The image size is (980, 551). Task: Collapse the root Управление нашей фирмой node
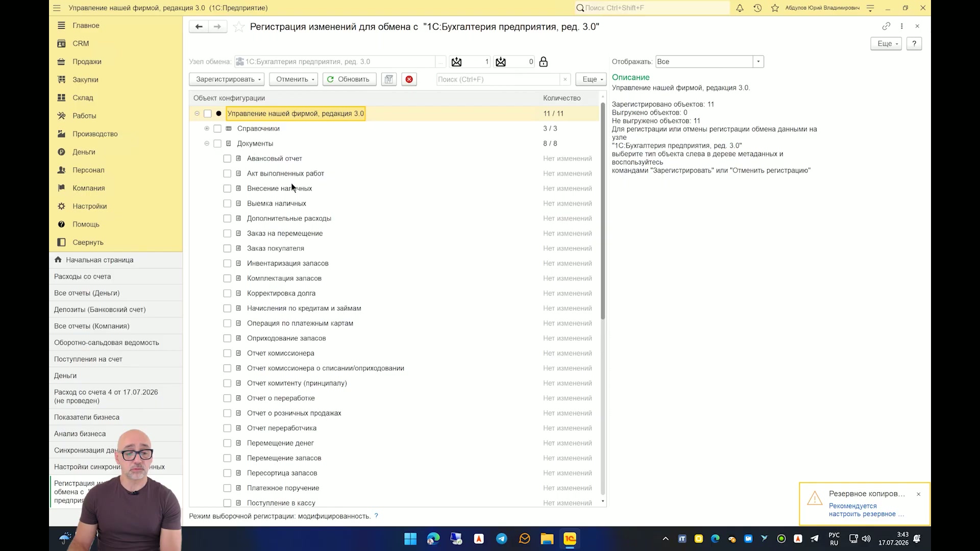click(x=197, y=113)
